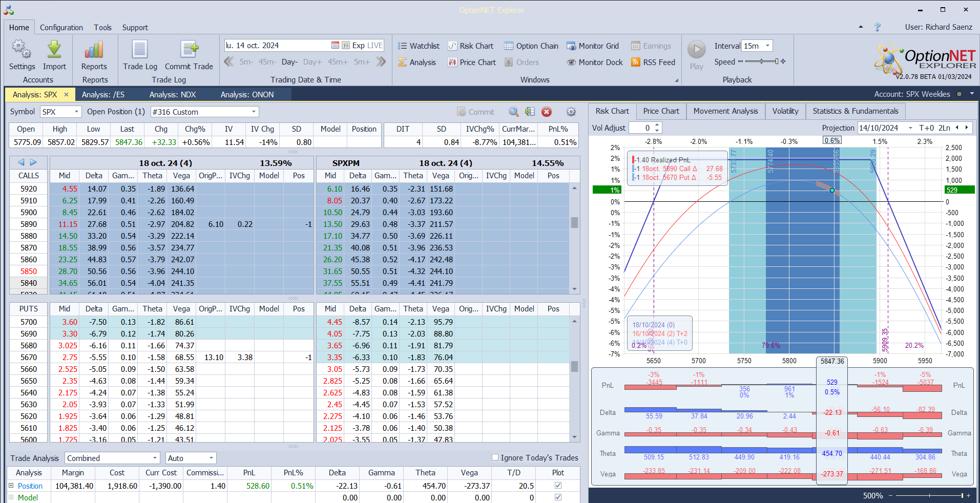The height and width of the screenshot is (503, 980).
Task: Open the Trade Analysis Combined dropdown
Action: pyautogui.click(x=155, y=458)
